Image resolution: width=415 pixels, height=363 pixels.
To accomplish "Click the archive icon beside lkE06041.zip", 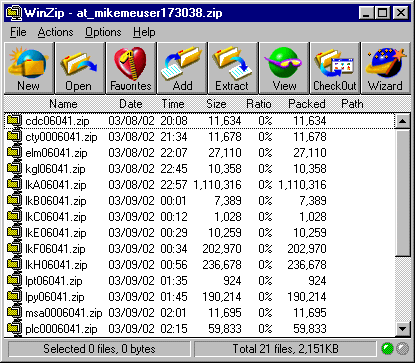I will [14, 232].
